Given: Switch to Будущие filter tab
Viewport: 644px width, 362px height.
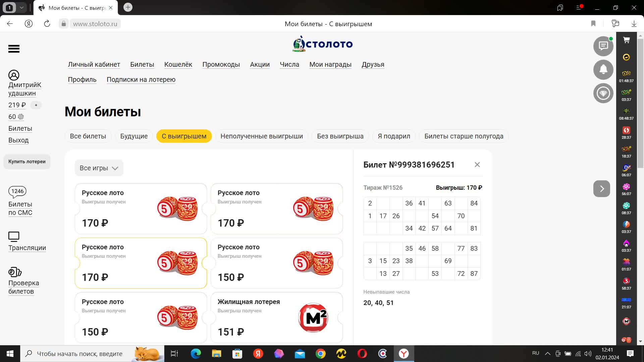Looking at the screenshot, I should (134, 136).
